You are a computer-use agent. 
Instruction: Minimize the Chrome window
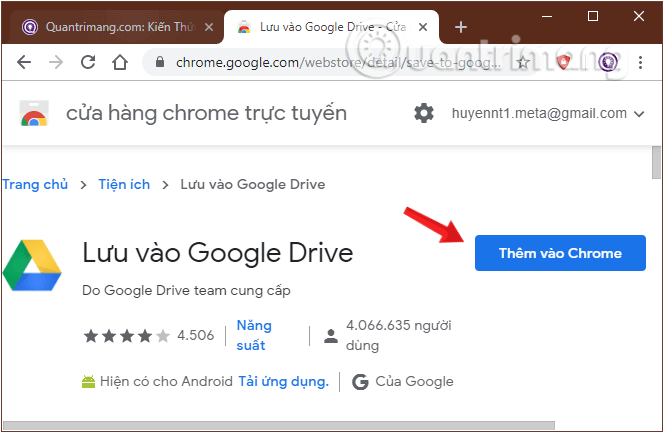[547, 17]
